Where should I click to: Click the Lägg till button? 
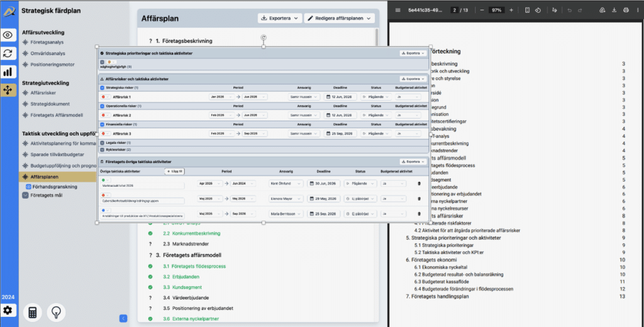point(174,171)
